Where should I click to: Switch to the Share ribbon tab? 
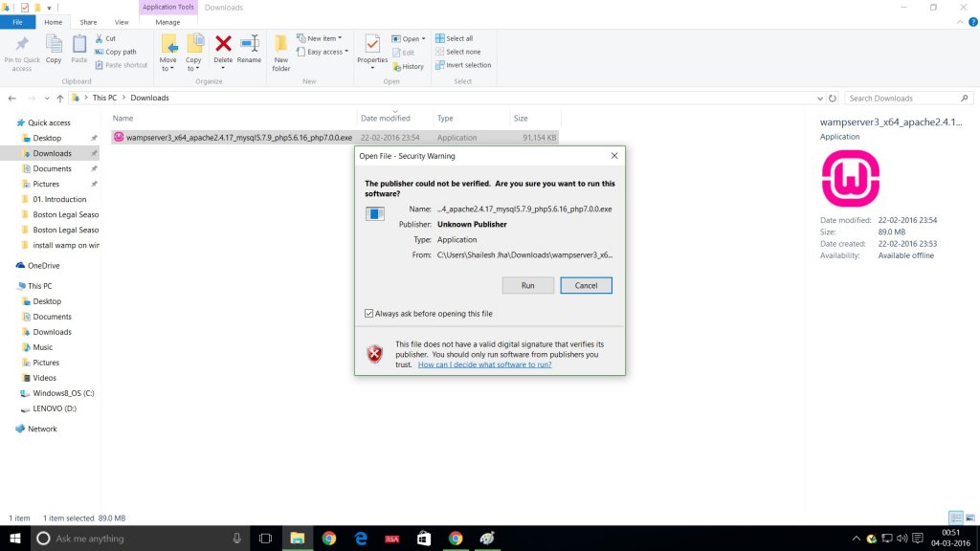click(88, 22)
